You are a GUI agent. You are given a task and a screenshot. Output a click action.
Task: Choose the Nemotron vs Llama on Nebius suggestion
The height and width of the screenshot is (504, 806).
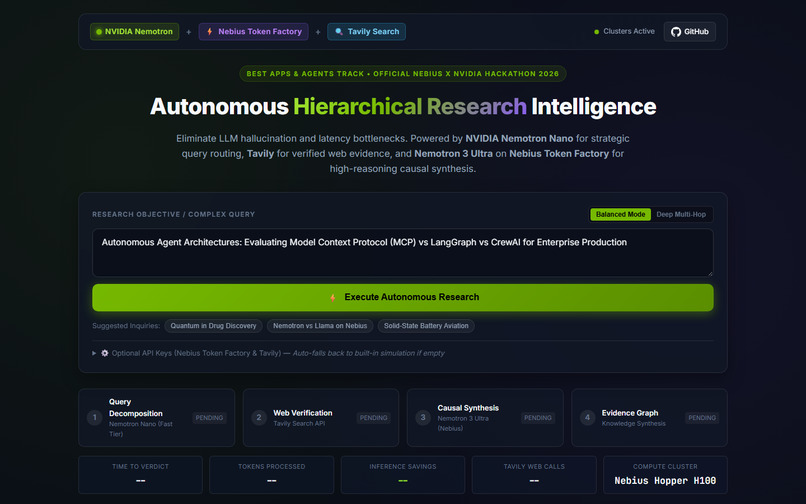pos(320,326)
